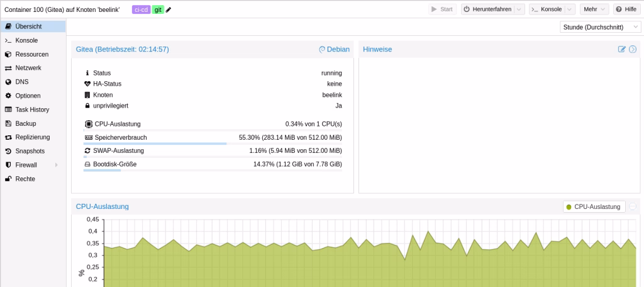Image resolution: width=644 pixels, height=287 pixels.
Task: Open Rechte permissions section
Action: (25, 179)
